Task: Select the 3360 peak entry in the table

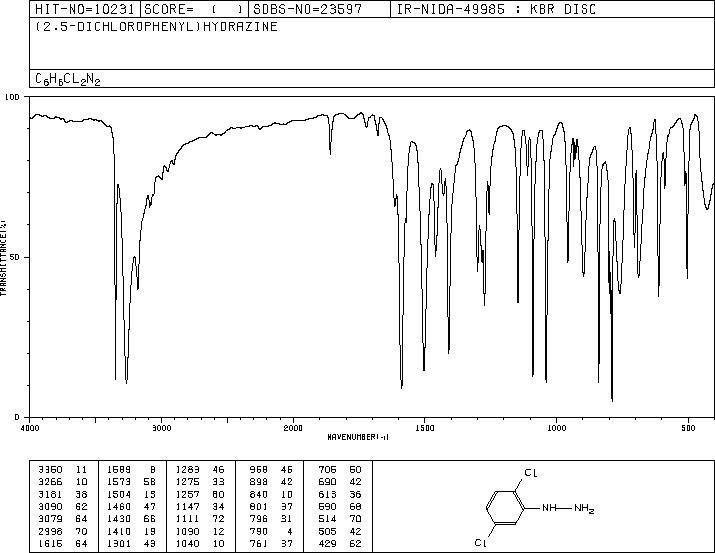Action: point(63,469)
